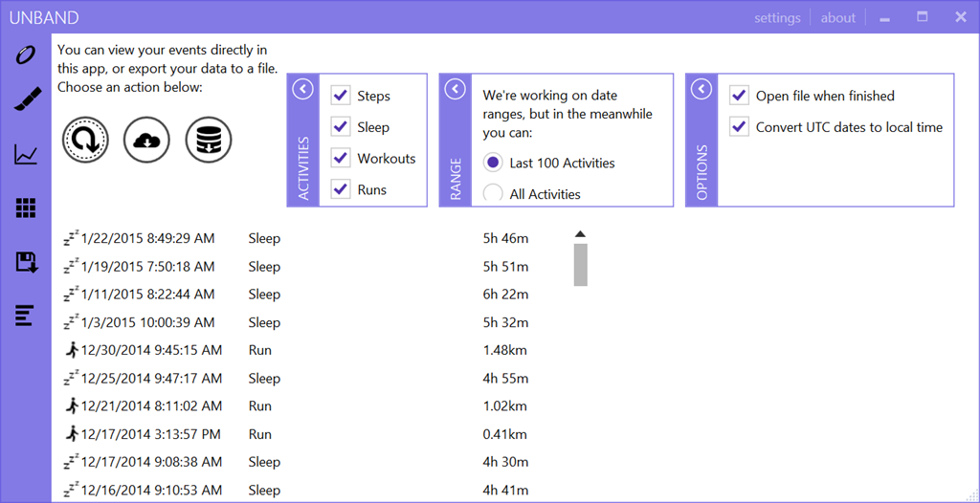Toggle the Workouts checkbox

pyautogui.click(x=341, y=158)
